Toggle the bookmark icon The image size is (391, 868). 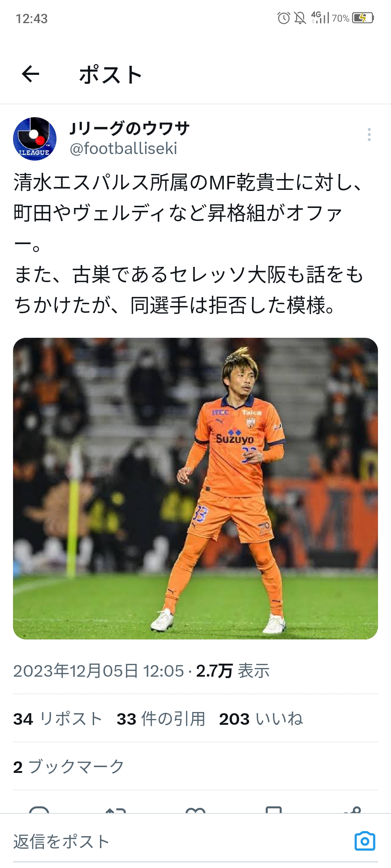(274, 809)
